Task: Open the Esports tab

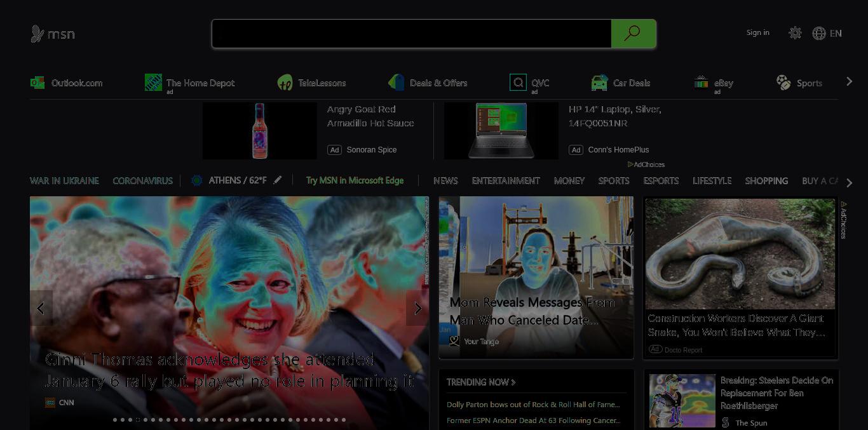Action: (661, 180)
